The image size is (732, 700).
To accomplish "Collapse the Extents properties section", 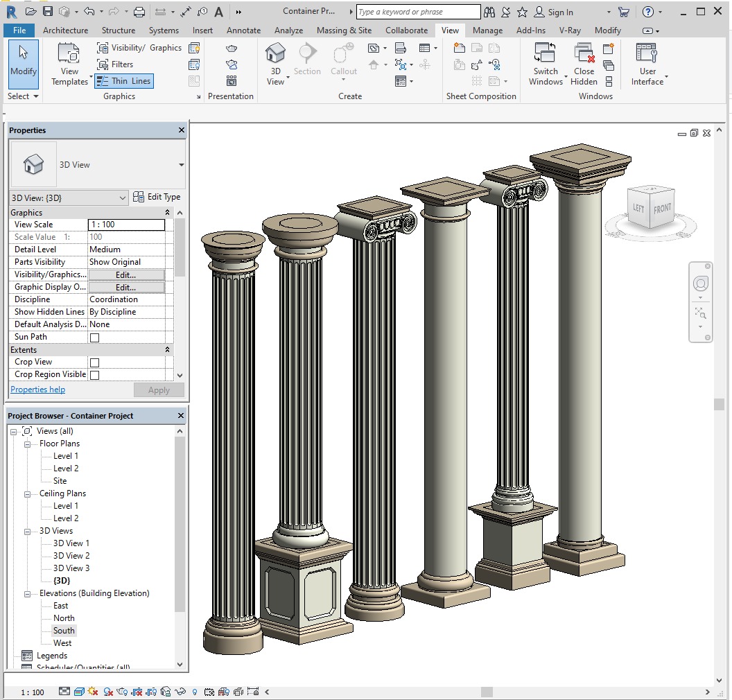I will click(x=167, y=349).
